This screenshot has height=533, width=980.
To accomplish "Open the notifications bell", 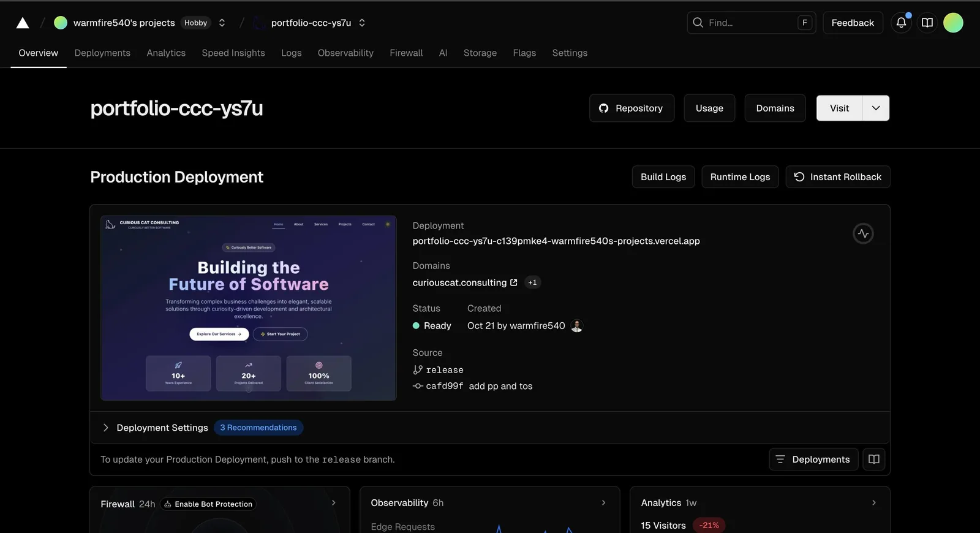I will click(x=901, y=23).
